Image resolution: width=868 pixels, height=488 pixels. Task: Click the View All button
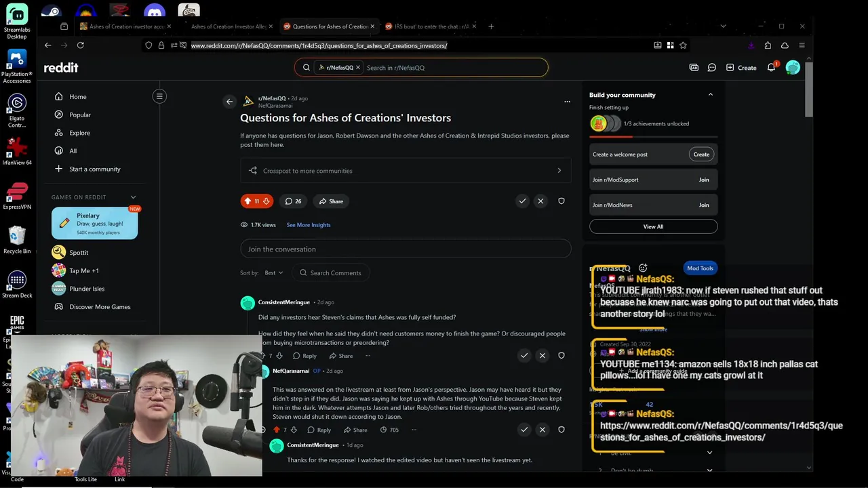click(653, 226)
